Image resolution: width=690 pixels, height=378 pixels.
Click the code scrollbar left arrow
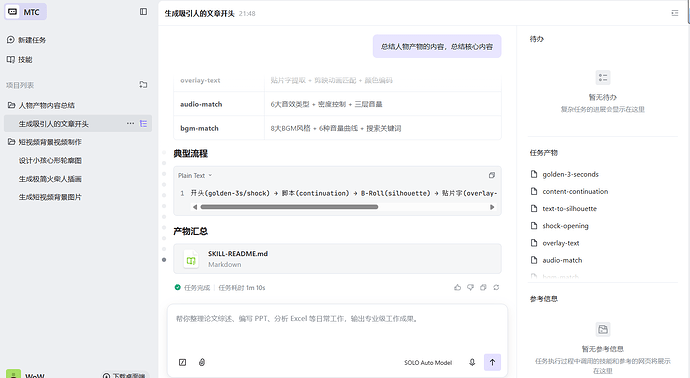click(x=195, y=207)
